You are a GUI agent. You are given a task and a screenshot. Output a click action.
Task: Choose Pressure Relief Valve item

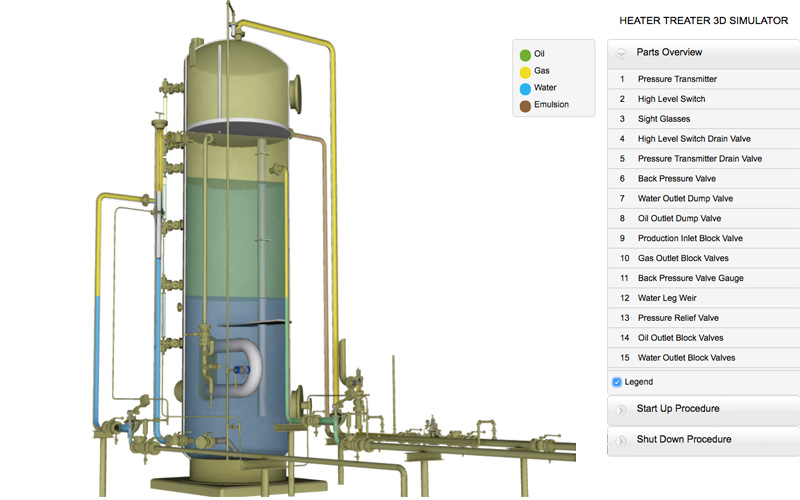click(x=678, y=318)
